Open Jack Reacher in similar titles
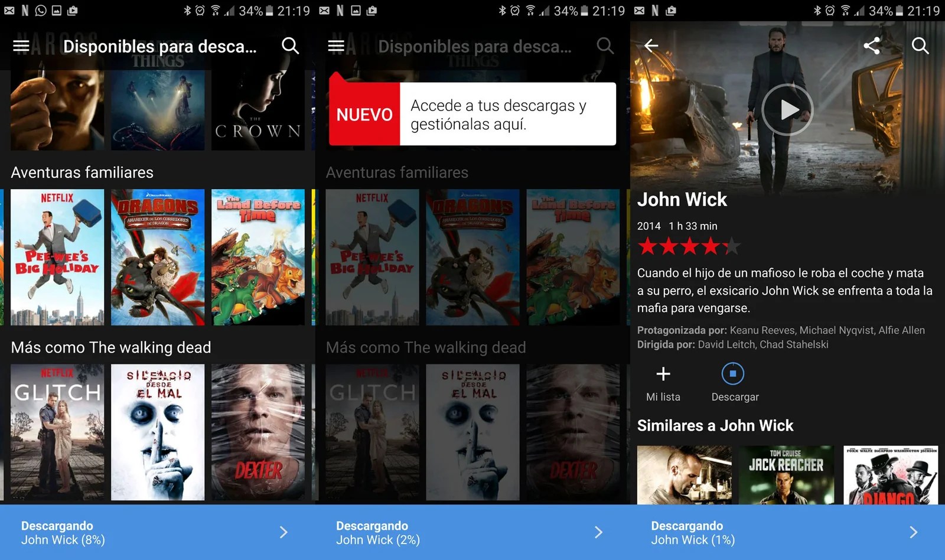The width and height of the screenshot is (945, 560). 786,475
